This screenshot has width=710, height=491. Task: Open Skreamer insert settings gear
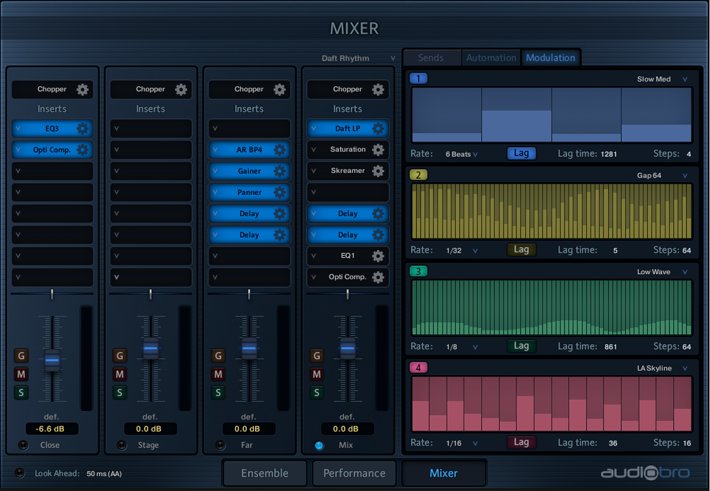click(x=378, y=171)
